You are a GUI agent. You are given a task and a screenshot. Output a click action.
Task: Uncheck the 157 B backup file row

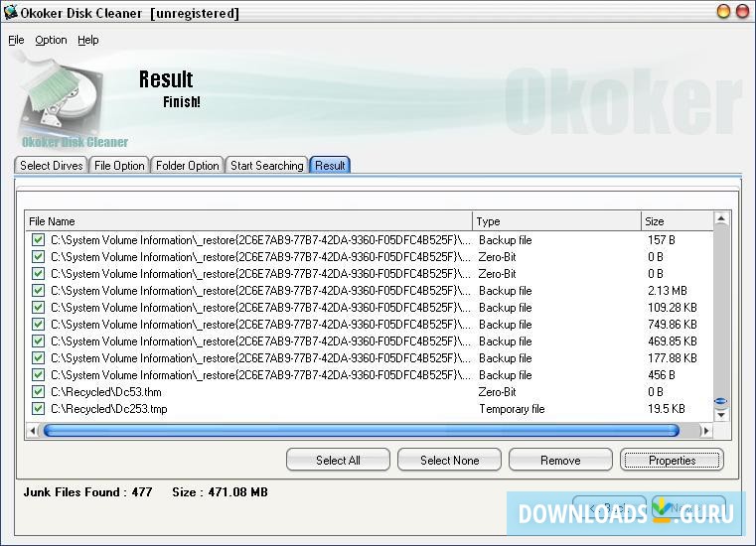click(38, 240)
